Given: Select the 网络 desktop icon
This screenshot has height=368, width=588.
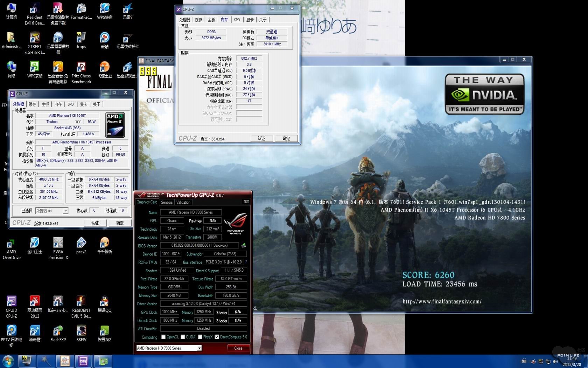Looking at the screenshot, I should pyautogui.click(x=11, y=69).
